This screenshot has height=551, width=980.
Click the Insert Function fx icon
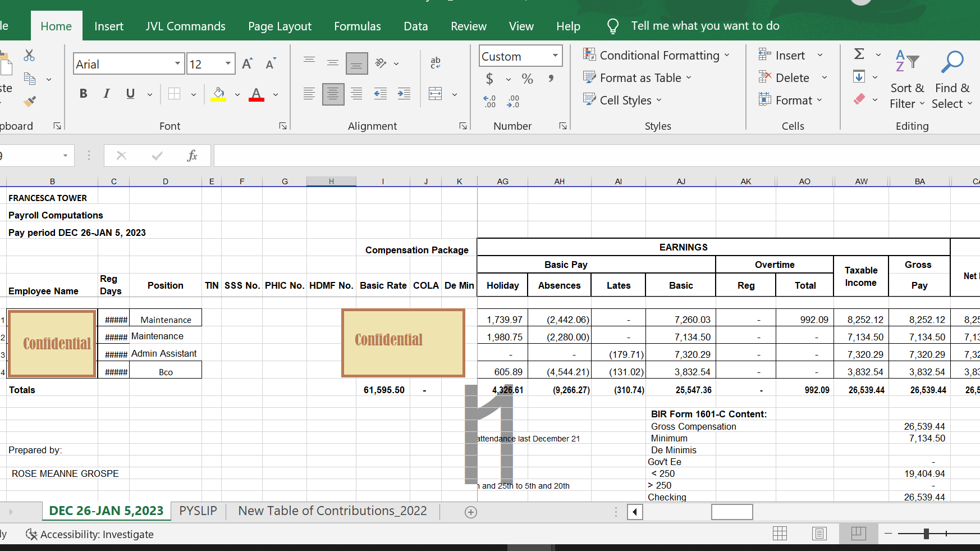(192, 155)
